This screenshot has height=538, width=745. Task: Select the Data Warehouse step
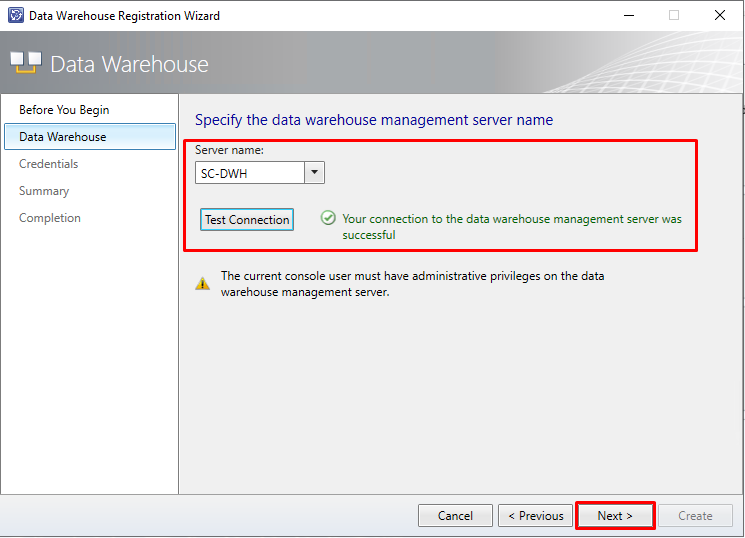tap(90, 137)
